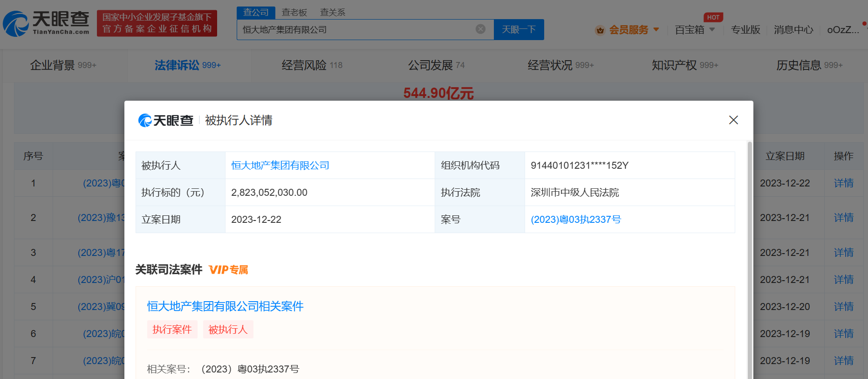Click the Tianyancha logo in dialog header
This screenshot has width=868, height=379.
coord(166,120)
